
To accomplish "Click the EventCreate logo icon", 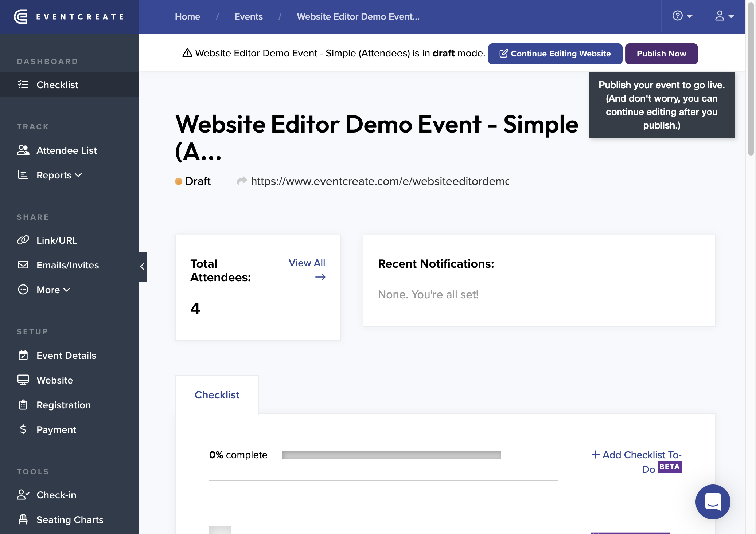I will point(21,17).
